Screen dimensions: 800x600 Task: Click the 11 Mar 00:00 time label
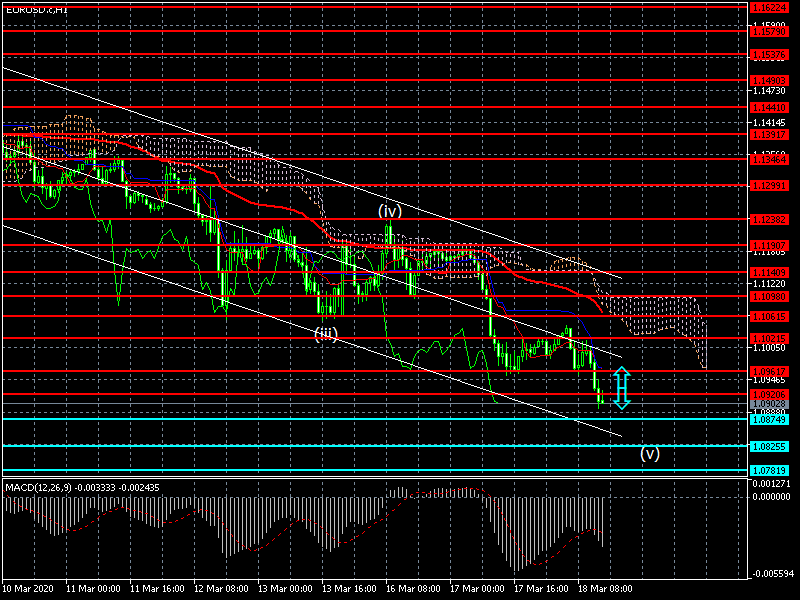93,589
